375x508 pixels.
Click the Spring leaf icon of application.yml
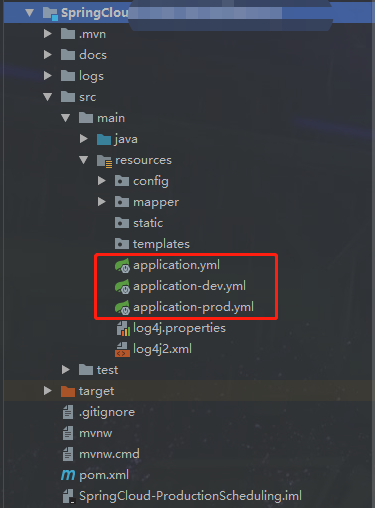click(x=122, y=266)
